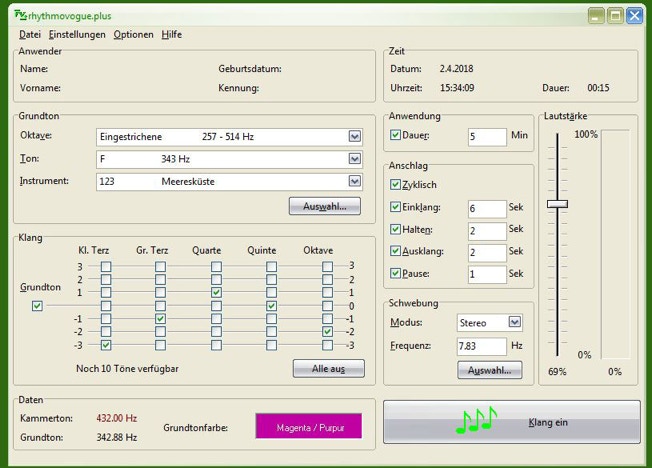Click Auswahl button under Frequenz

click(490, 370)
